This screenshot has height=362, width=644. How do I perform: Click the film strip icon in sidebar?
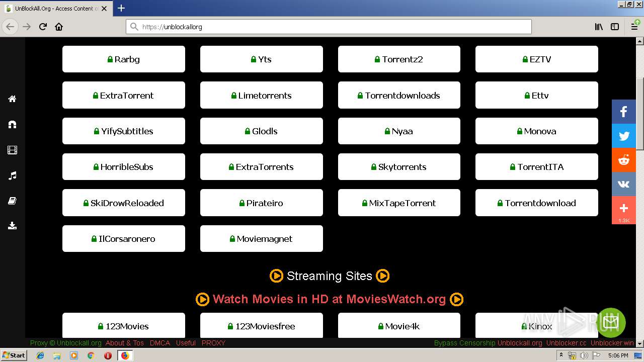pyautogui.click(x=13, y=150)
